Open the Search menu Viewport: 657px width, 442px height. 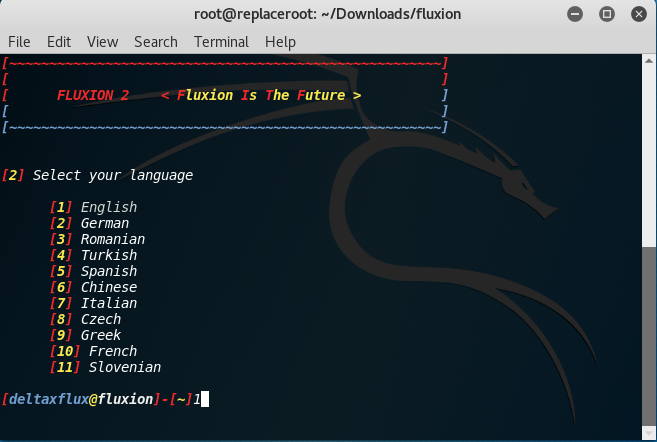(x=156, y=42)
